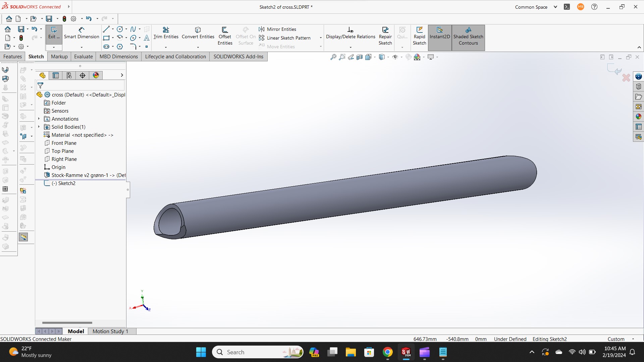644x362 pixels.
Task: Open Linear Sketch Pattern dropdown arrow
Action: pyautogui.click(x=321, y=38)
